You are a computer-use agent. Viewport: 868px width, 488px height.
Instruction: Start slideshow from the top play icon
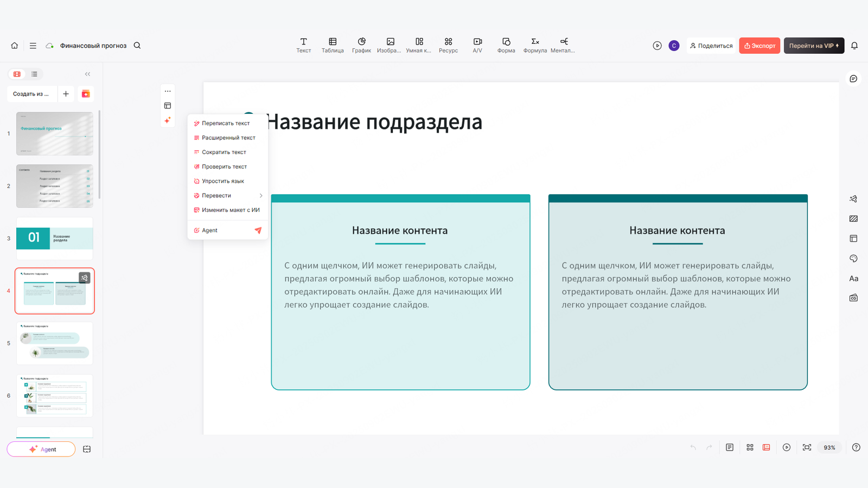657,46
